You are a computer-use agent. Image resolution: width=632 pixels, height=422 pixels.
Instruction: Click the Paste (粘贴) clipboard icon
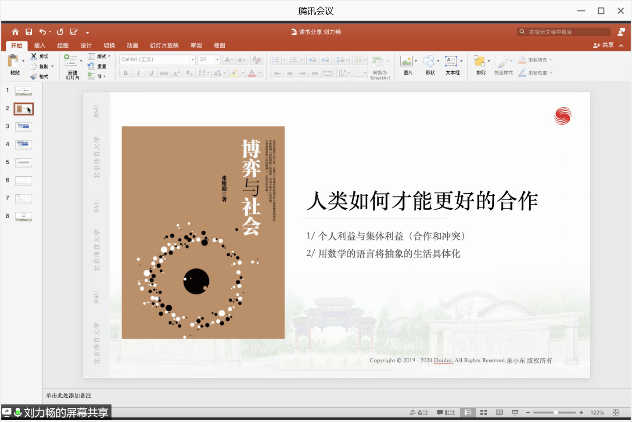pos(14,64)
